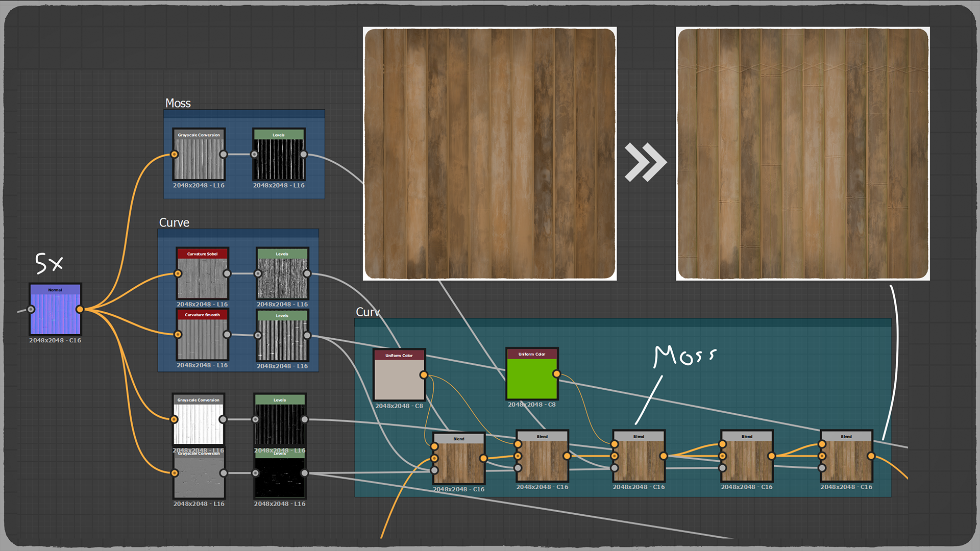Select the white Grayscale Conversion node at bottom
Image resolution: width=980 pixels, height=551 pixels.
point(199,420)
